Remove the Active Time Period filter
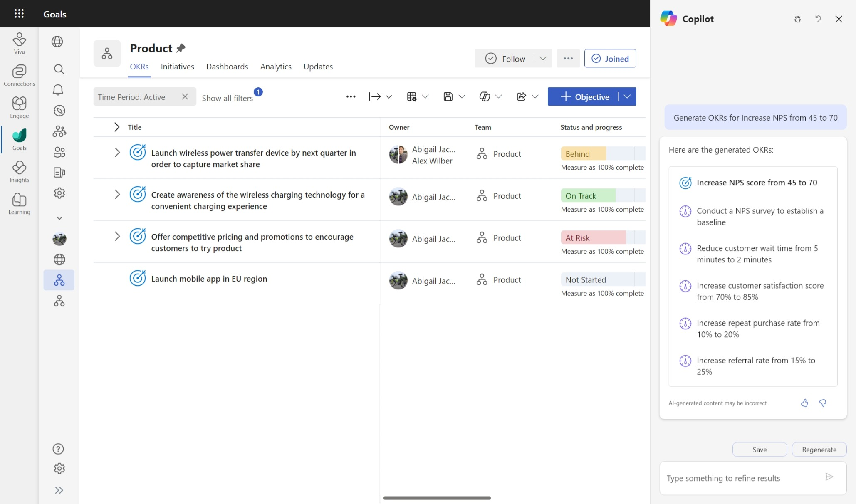Image resolution: width=856 pixels, height=504 pixels. [185, 96]
